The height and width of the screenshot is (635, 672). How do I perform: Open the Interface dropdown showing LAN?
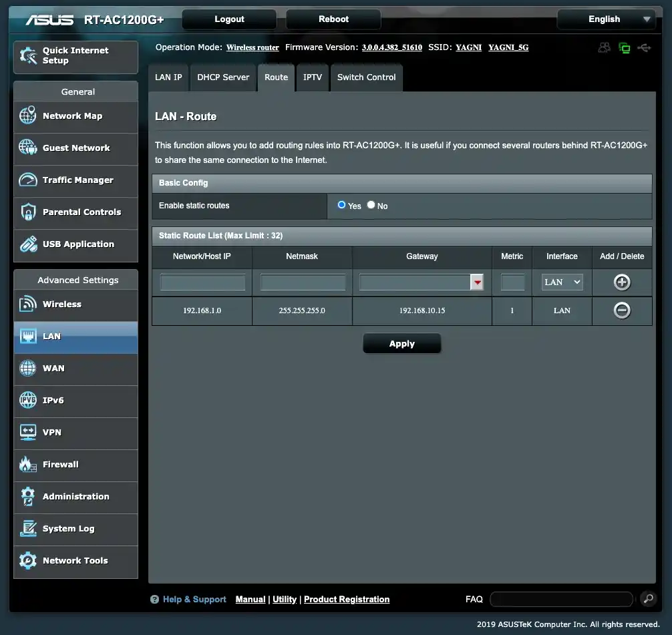(x=561, y=282)
